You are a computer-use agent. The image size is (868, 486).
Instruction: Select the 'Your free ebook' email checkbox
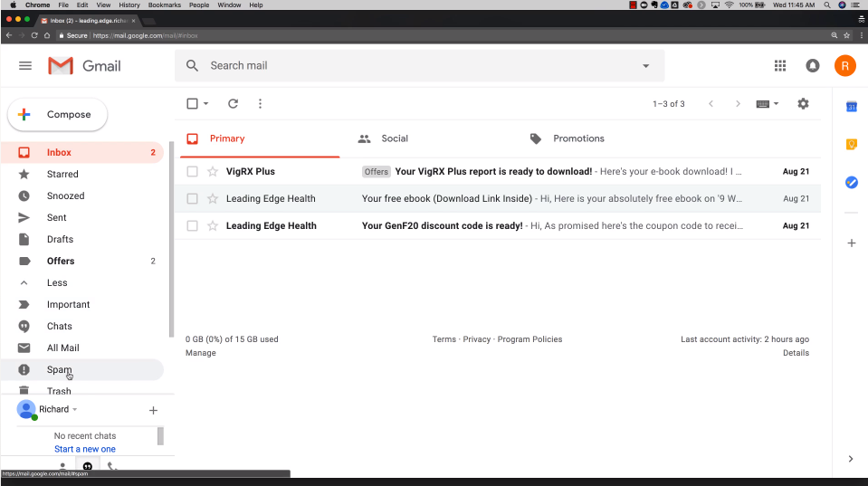pos(192,199)
